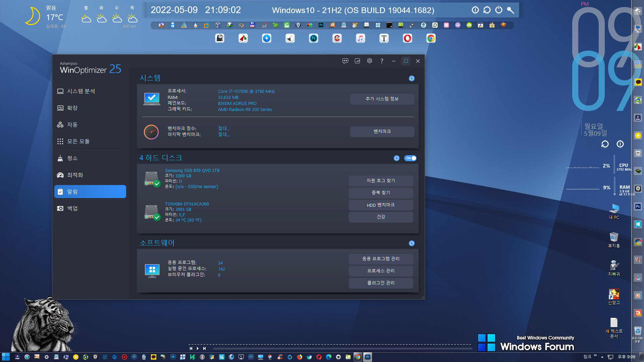Click the TOSHIBA DT01ACA300 disk name
This screenshot has height=362, width=644.
(187, 204)
